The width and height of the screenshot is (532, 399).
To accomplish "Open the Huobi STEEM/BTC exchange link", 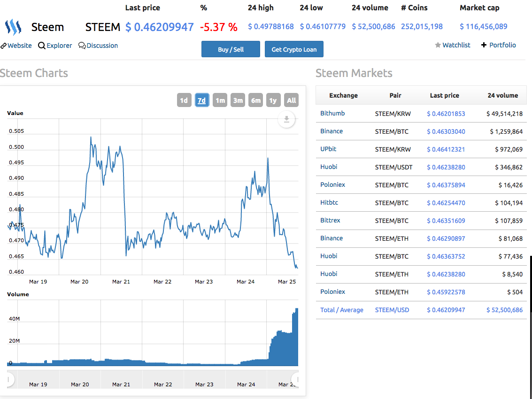I will (329, 256).
